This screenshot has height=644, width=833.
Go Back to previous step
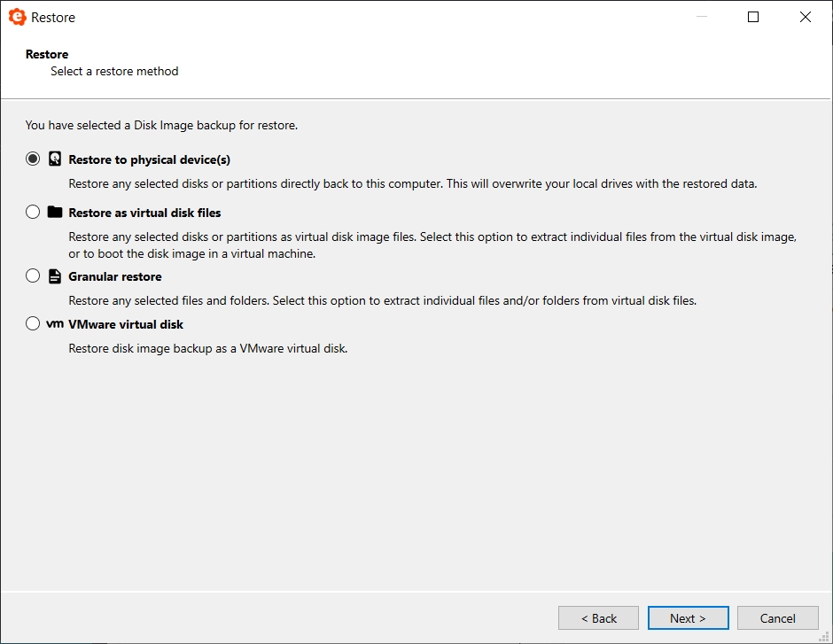click(598, 618)
